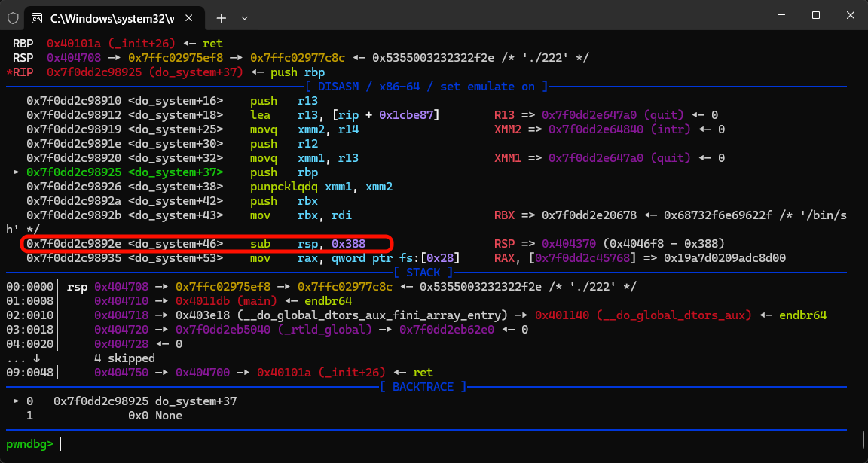Click the RAX canary value 0x19a7d0209adc8d00
The width and height of the screenshot is (868, 463).
[725, 257]
